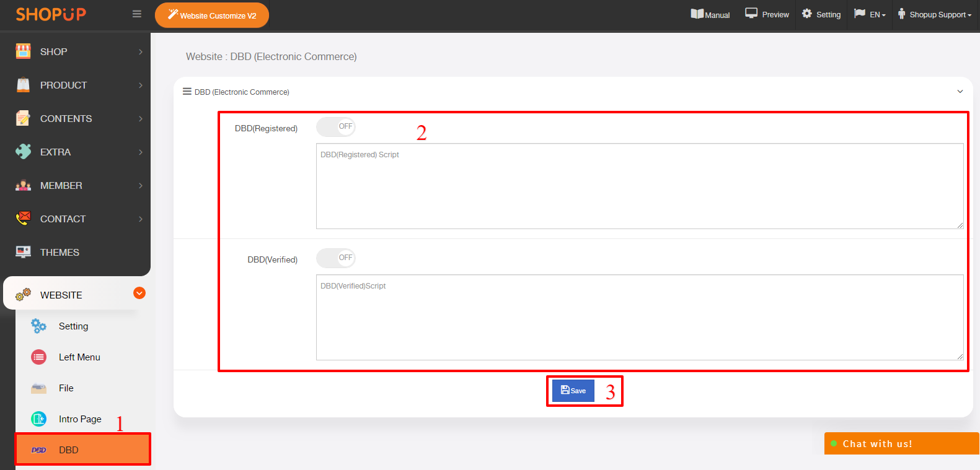Click the 'Website : DBD (Electronic Commerce)' heading
The height and width of the screenshot is (470, 980).
271,56
